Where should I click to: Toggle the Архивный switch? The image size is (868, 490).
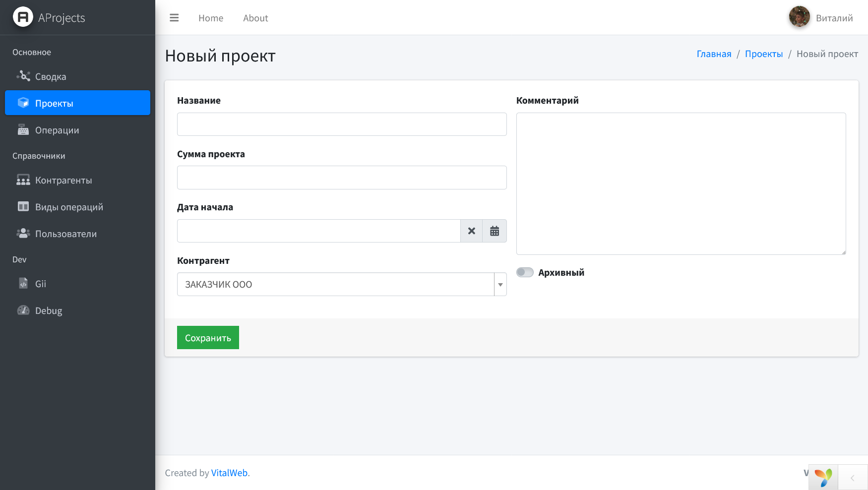(x=525, y=272)
